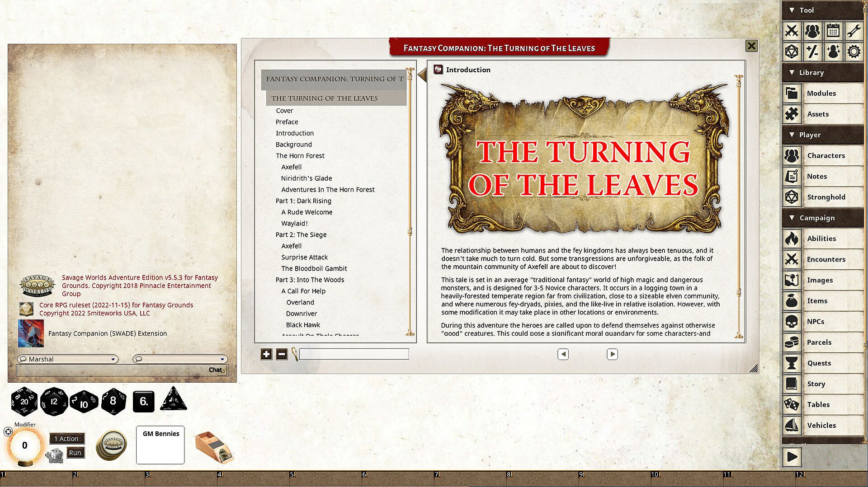The image size is (868, 487).
Task: Click the Savage Worlds benny chip
Action: [112, 445]
